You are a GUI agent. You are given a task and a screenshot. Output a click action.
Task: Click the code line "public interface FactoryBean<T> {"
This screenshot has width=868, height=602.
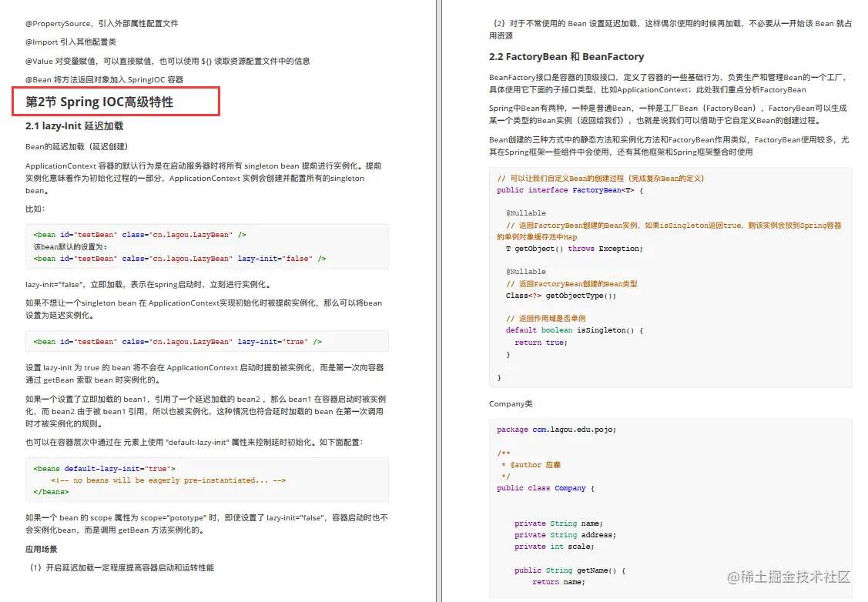click(570, 190)
